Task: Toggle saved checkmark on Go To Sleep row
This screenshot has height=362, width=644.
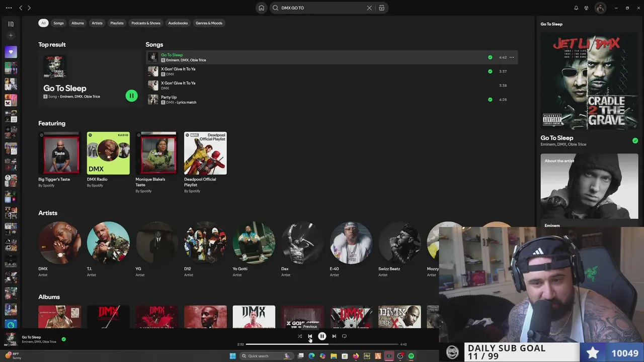Action: click(x=490, y=57)
